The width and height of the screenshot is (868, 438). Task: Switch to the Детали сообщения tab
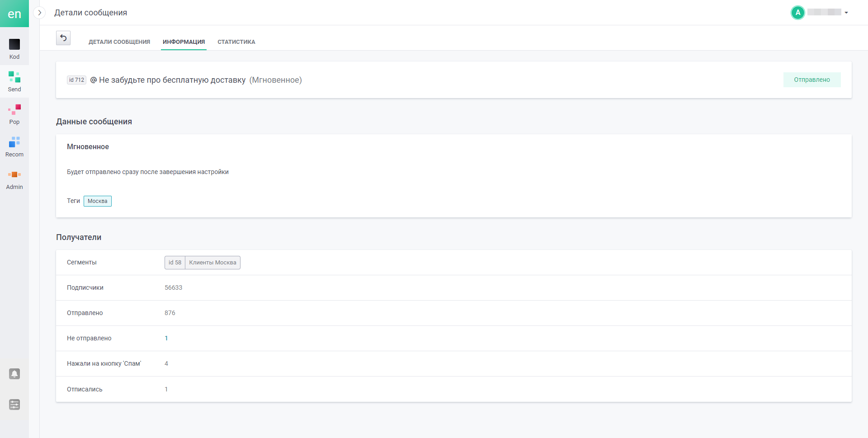coord(119,42)
